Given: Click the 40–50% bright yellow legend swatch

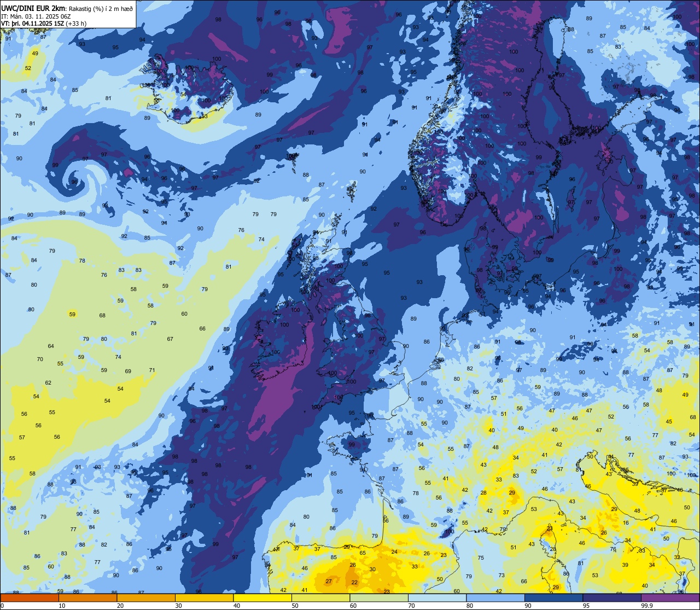Looking at the screenshot, I should coord(262,597).
